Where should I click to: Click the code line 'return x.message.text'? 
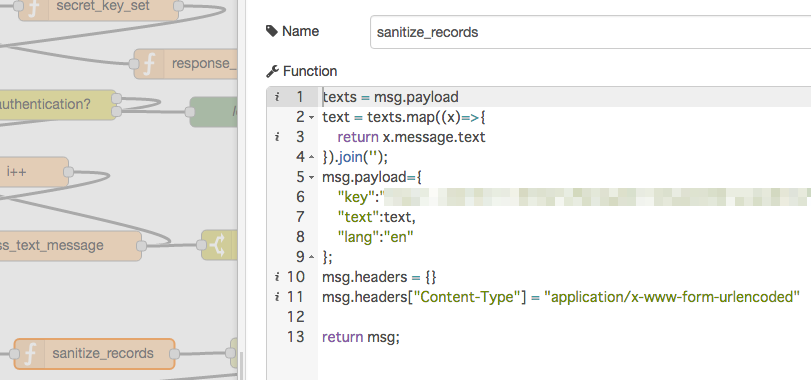click(x=411, y=137)
